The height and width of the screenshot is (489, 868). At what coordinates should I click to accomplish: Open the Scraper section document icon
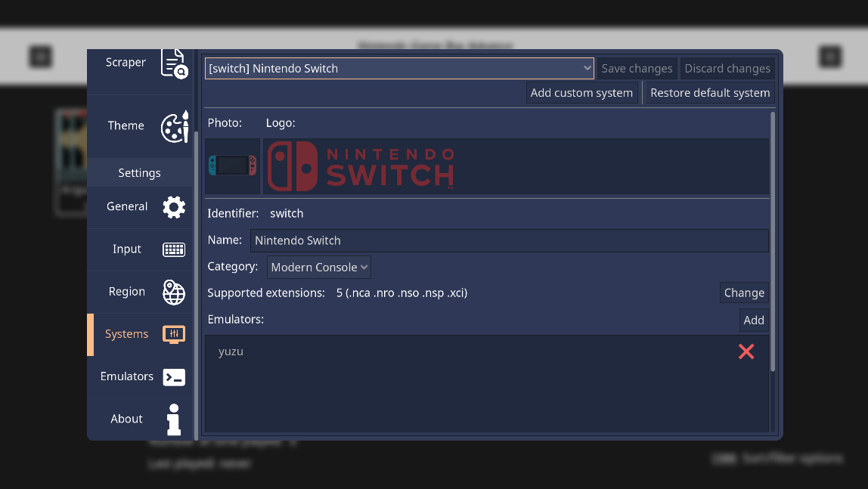175,64
